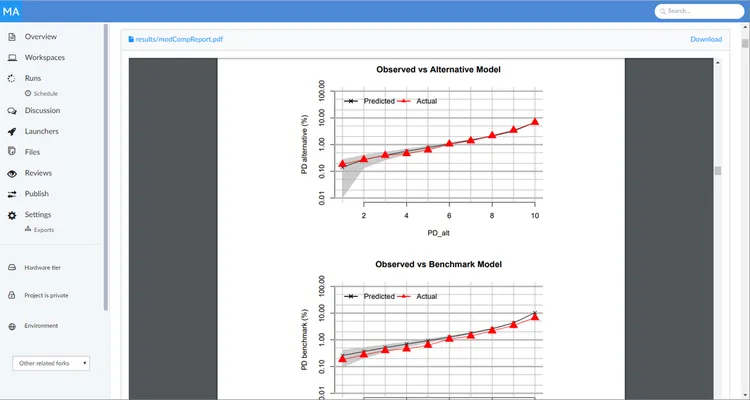Click the Actual legend entry in Benchmark chart
Image resolution: width=750 pixels, height=400 pixels.
click(x=418, y=296)
